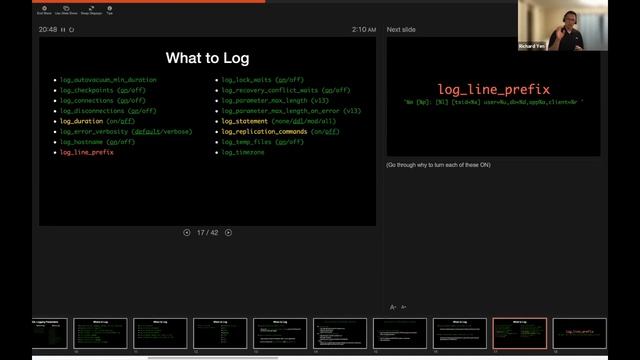The height and width of the screenshot is (360, 640).
Task: Click the log_connections bullet
Action: pyautogui.click(x=102, y=100)
